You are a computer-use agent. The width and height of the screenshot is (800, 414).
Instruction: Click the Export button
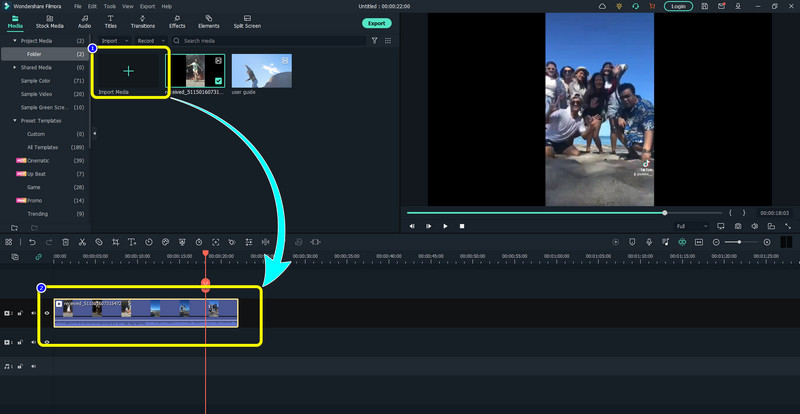376,22
